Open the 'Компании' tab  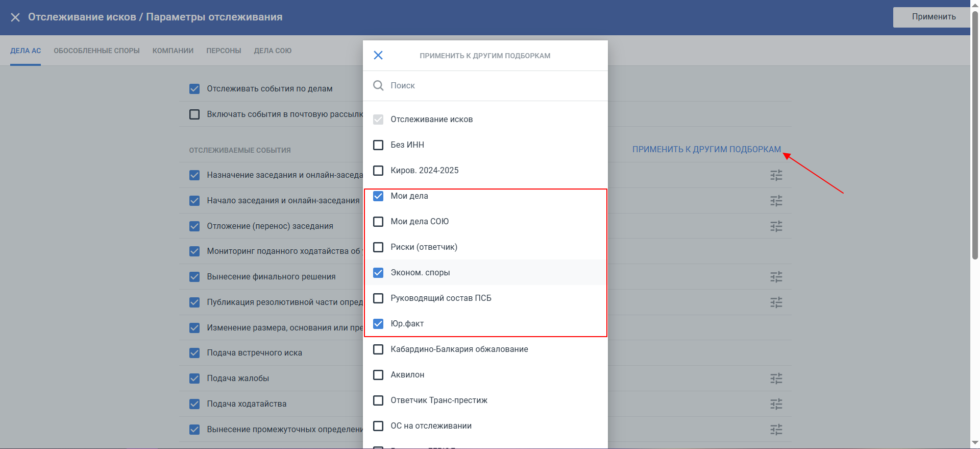tap(173, 51)
